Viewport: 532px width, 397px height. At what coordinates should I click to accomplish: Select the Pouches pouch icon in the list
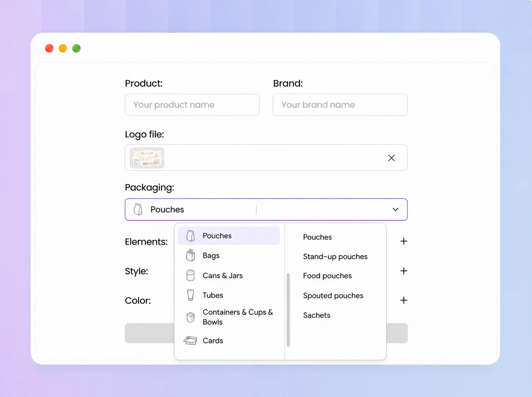[x=190, y=236]
